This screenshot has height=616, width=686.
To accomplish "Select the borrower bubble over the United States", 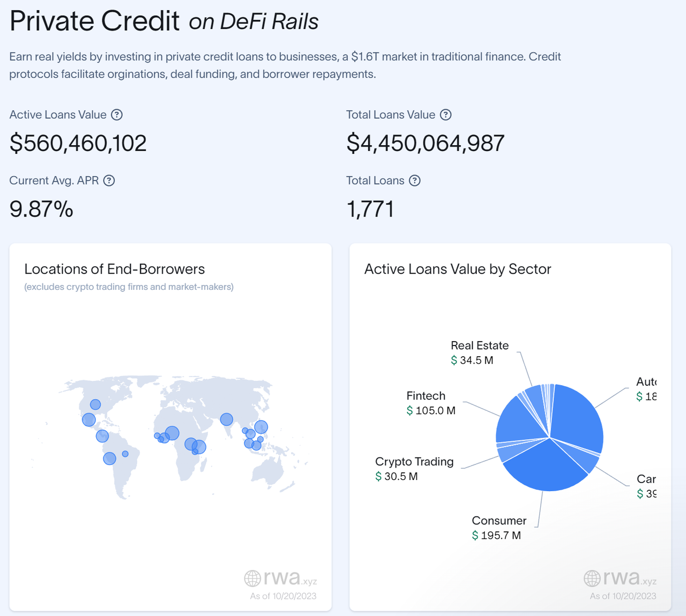I will [x=95, y=404].
